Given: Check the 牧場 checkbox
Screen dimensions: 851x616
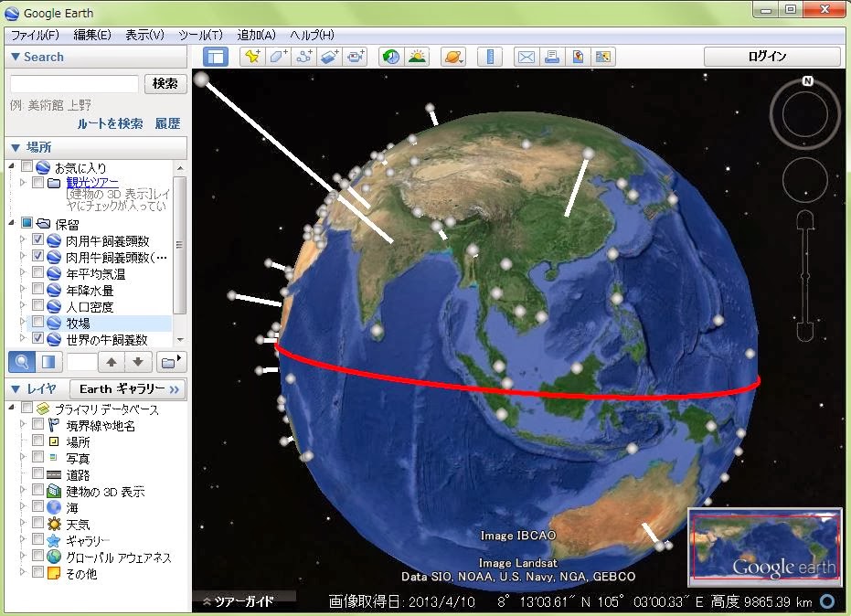Looking at the screenshot, I should pos(38,322).
